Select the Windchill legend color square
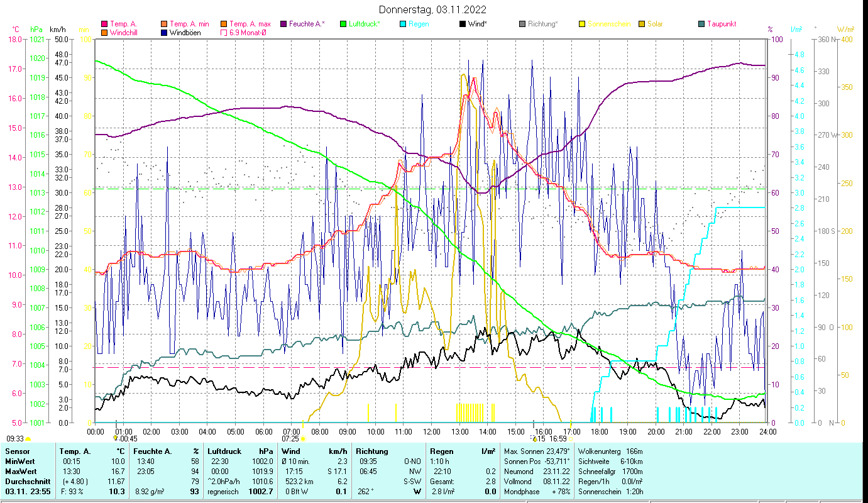The image size is (868, 503). pos(104,33)
